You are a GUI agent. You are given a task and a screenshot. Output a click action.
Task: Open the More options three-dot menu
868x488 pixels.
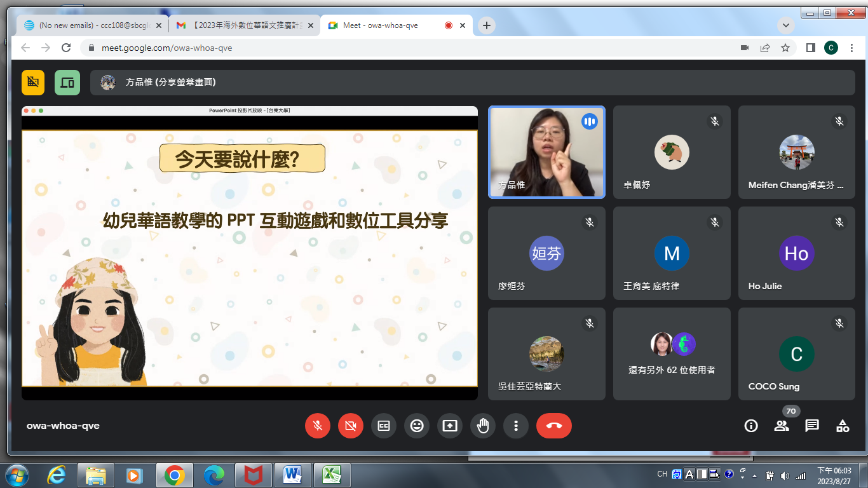516,426
